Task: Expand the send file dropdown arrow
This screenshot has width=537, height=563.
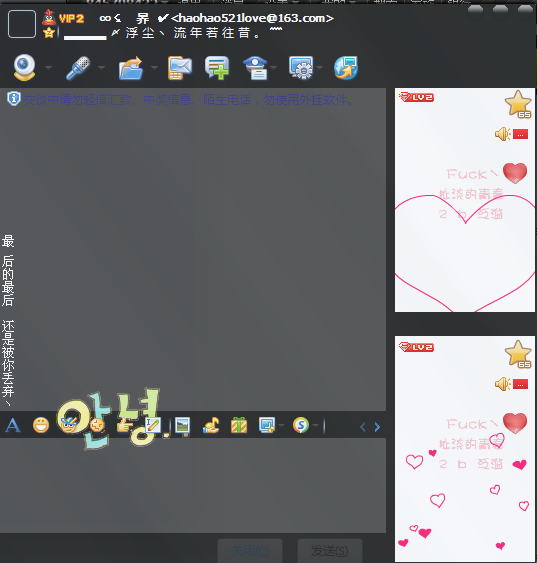Action: 154,67
